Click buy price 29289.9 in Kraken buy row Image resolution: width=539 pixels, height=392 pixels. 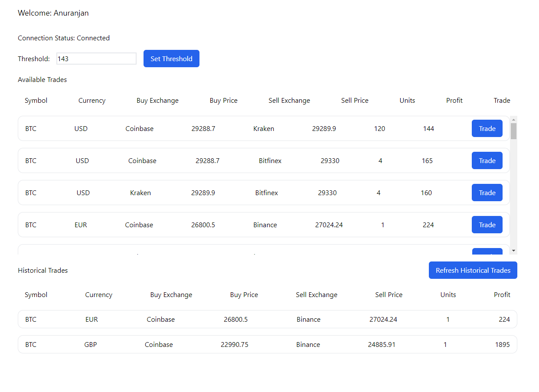[x=203, y=193]
